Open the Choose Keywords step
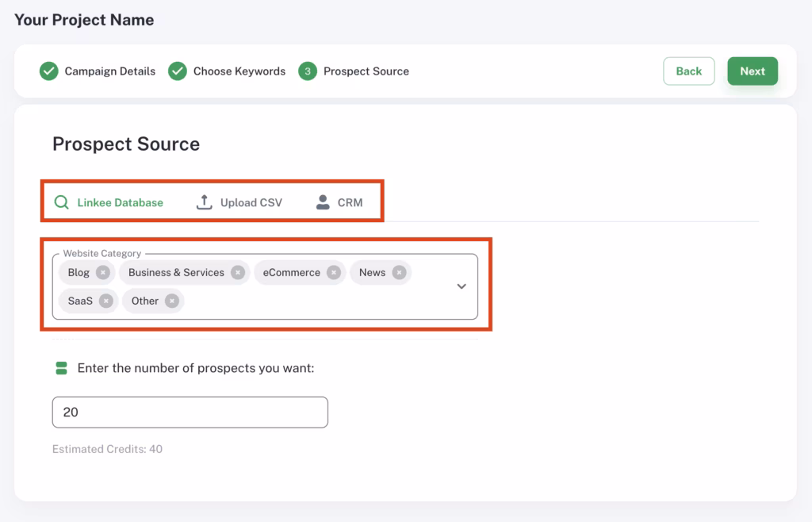The width and height of the screenshot is (812, 522). pyautogui.click(x=227, y=71)
